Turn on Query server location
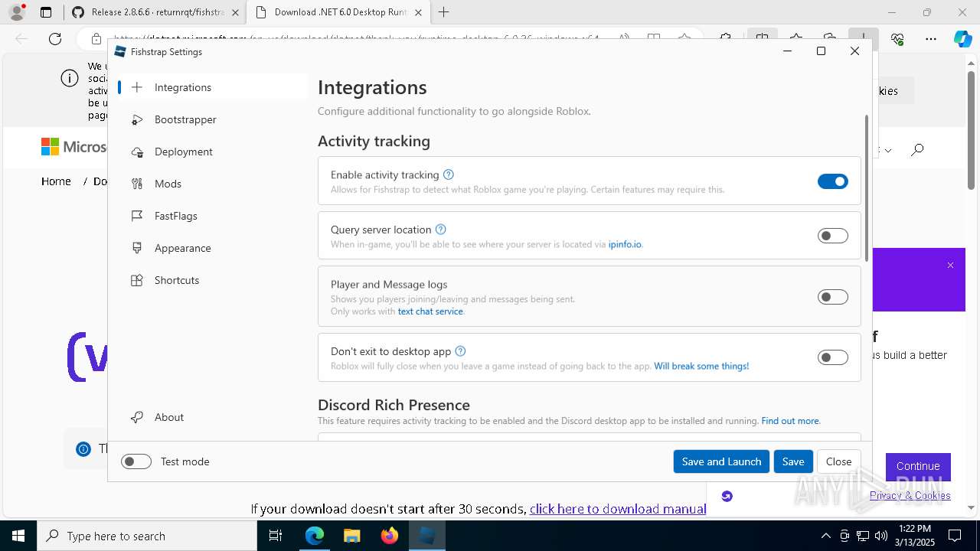Screen dimensions: 980x551 click(833, 236)
